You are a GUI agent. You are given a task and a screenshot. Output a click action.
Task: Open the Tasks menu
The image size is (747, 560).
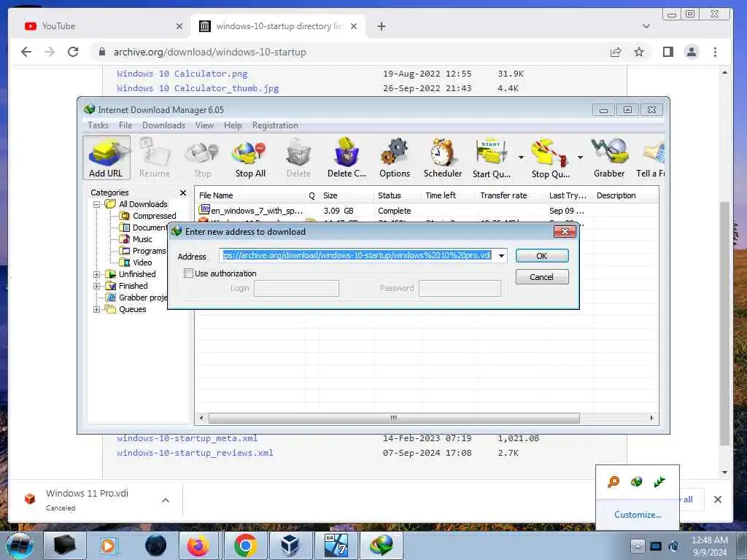pyautogui.click(x=98, y=125)
